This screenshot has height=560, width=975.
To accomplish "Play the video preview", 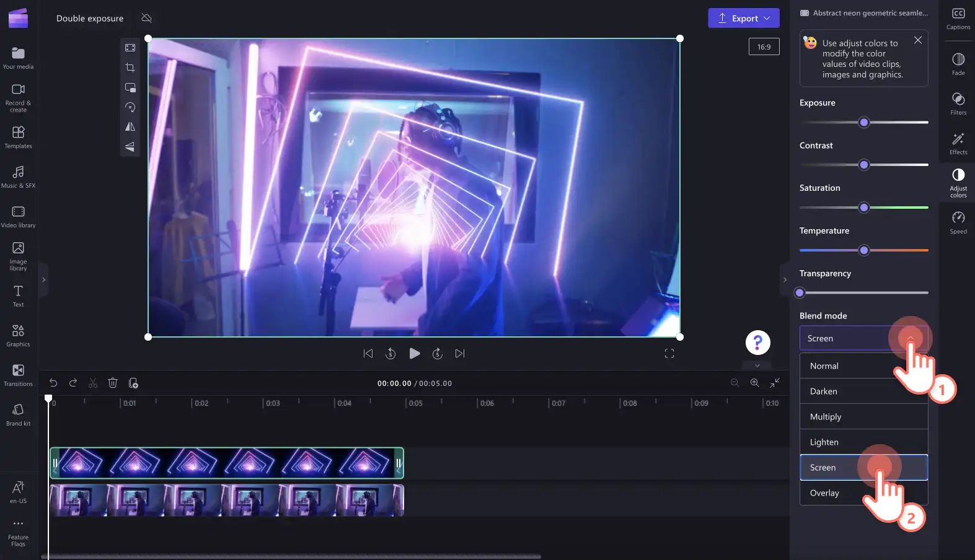I will point(415,354).
